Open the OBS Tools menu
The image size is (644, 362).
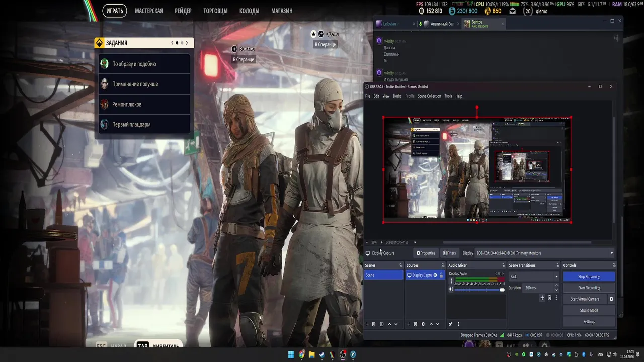(448, 96)
